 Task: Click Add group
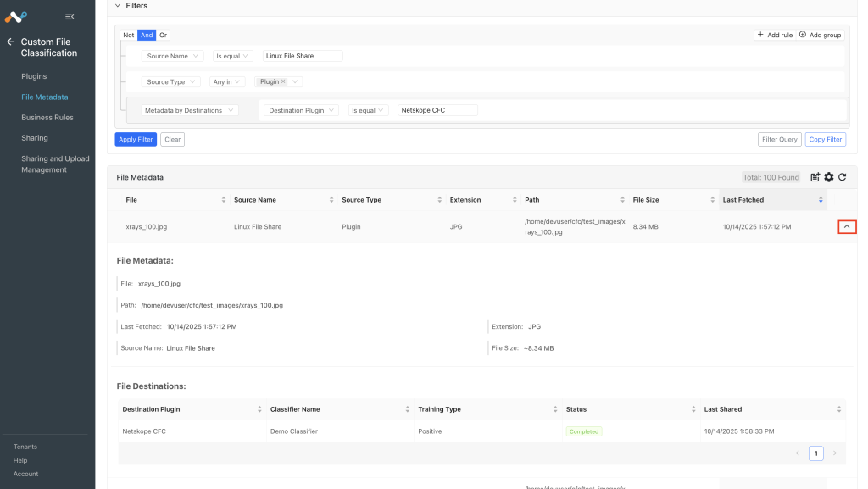click(821, 35)
